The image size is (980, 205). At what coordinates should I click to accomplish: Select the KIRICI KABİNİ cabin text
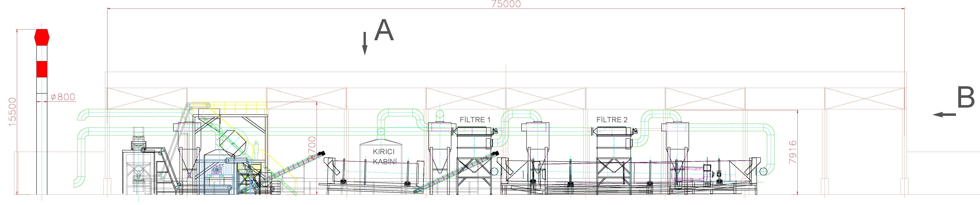point(384,156)
